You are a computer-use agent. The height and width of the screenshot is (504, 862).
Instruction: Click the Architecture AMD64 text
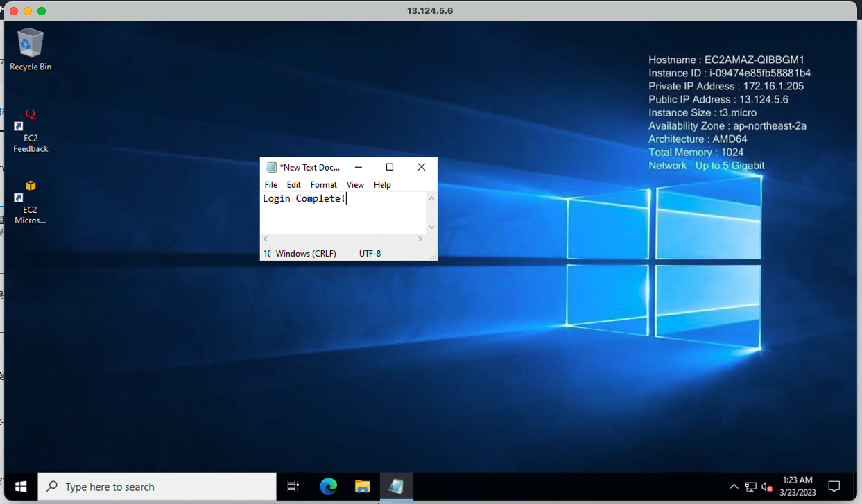pos(698,139)
